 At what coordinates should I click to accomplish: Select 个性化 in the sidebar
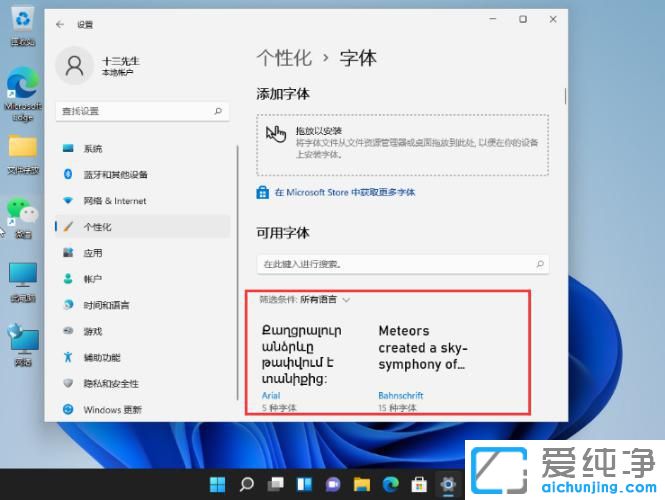(x=142, y=227)
